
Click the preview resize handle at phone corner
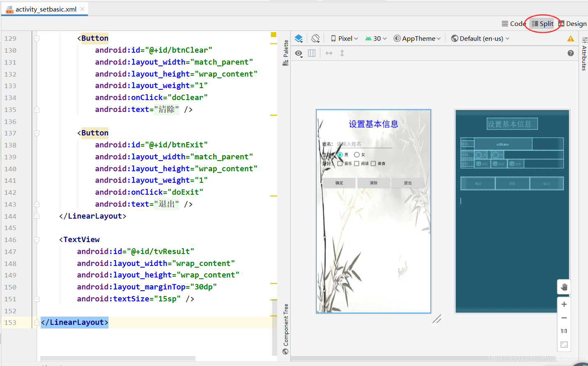(x=437, y=319)
